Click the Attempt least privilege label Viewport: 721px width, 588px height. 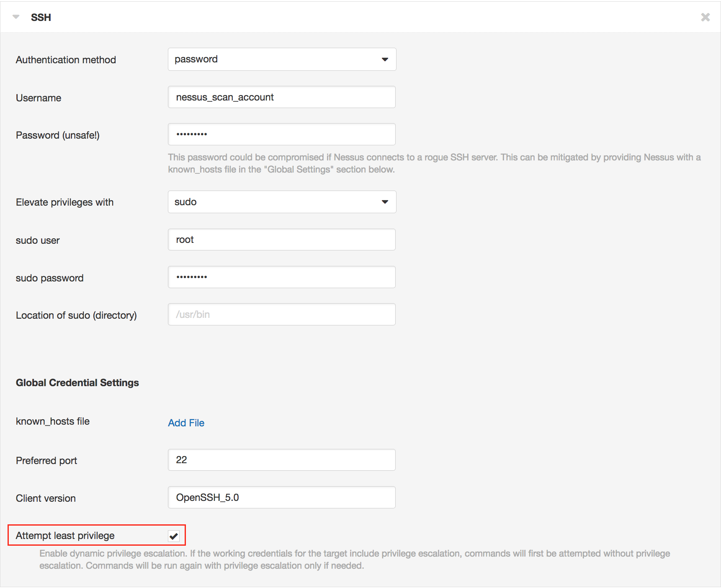click(x=65, y=536)
